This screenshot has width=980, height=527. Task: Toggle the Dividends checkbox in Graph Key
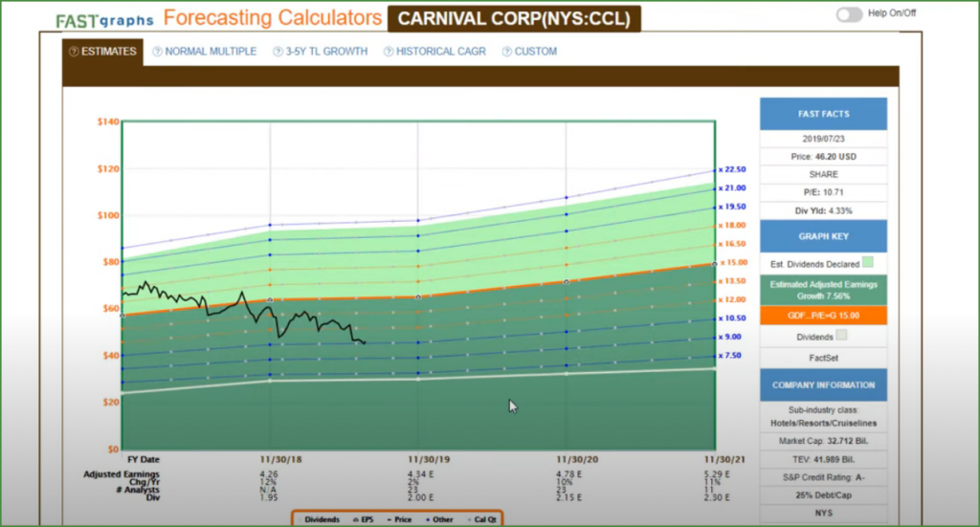(x=841, y=336)
